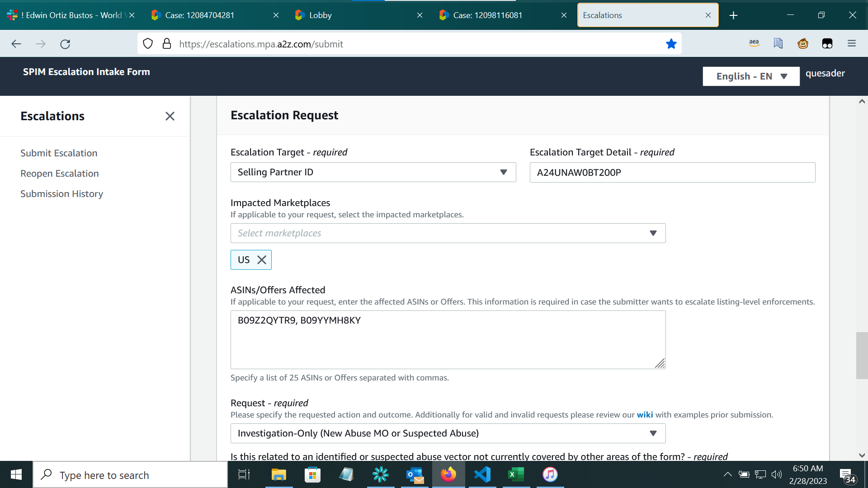Click the ASINs/Offers Affected text area
Viewport: 868px width, 488px height.
(448, 340)
